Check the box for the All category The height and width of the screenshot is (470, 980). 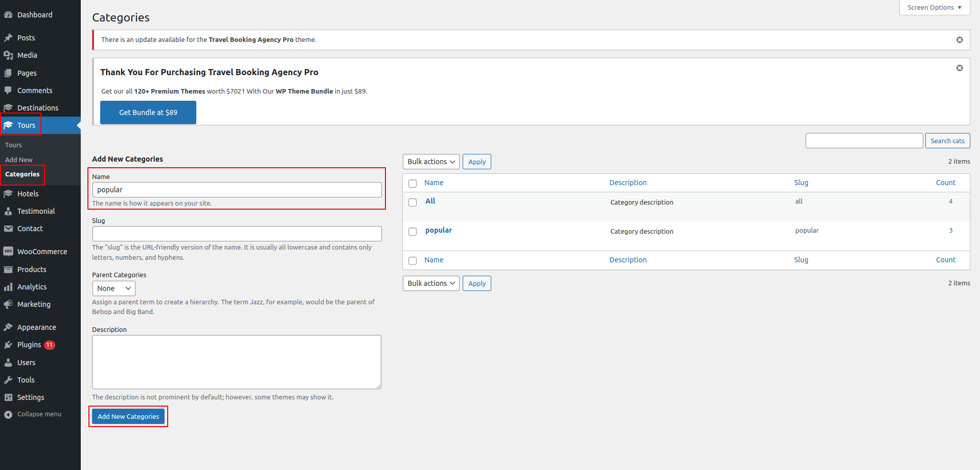pos(413,203)
